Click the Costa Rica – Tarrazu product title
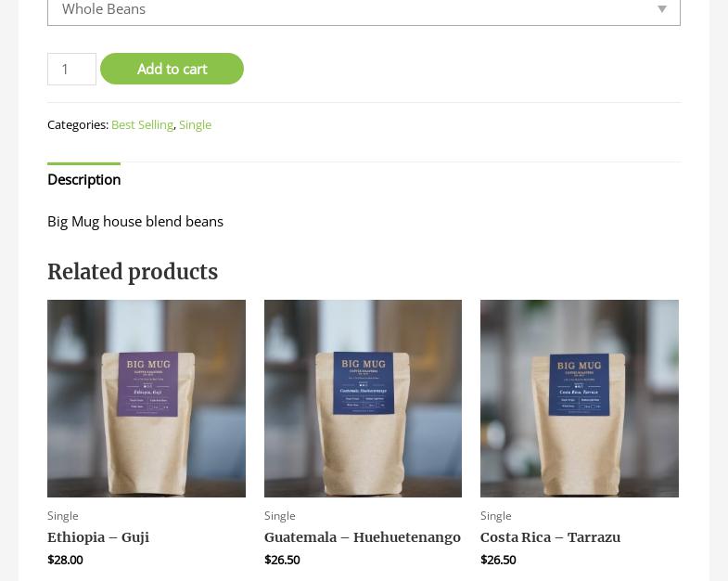Image resolution: width=728 pixels, height=581 pixels. point(550,537)
